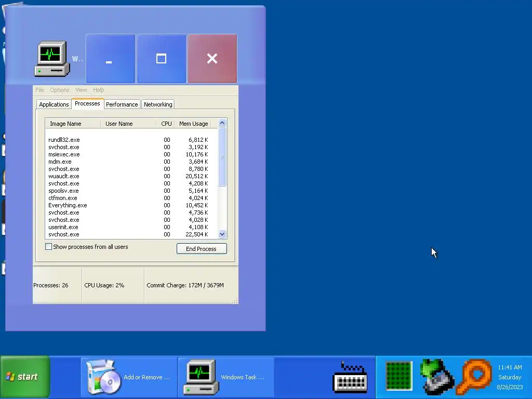The image size is (532, 399).
Task: Open the on-screen keyboard taskbar icon
Action: [351, 377]
